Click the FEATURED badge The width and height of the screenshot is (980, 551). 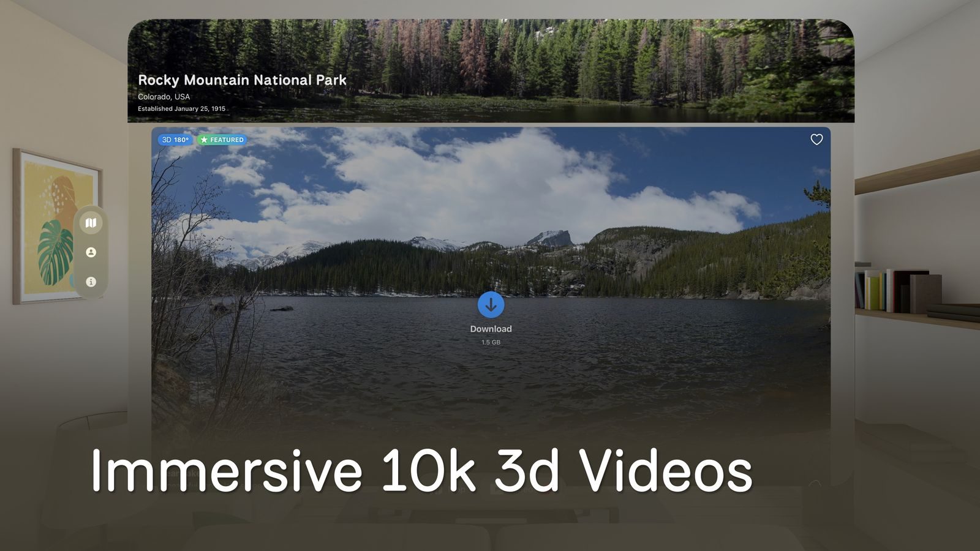[222, 140]
